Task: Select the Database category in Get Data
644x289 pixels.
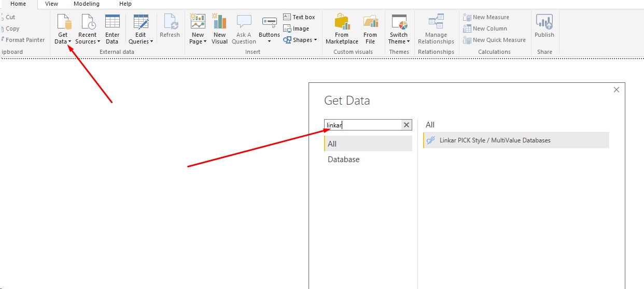Action: [x=368, y=160]
